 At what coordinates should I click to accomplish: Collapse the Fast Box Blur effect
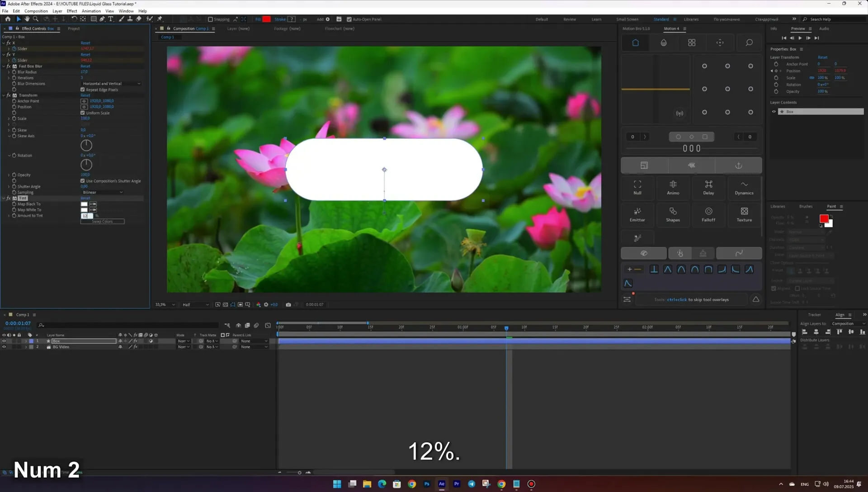(x=4, y=66)
